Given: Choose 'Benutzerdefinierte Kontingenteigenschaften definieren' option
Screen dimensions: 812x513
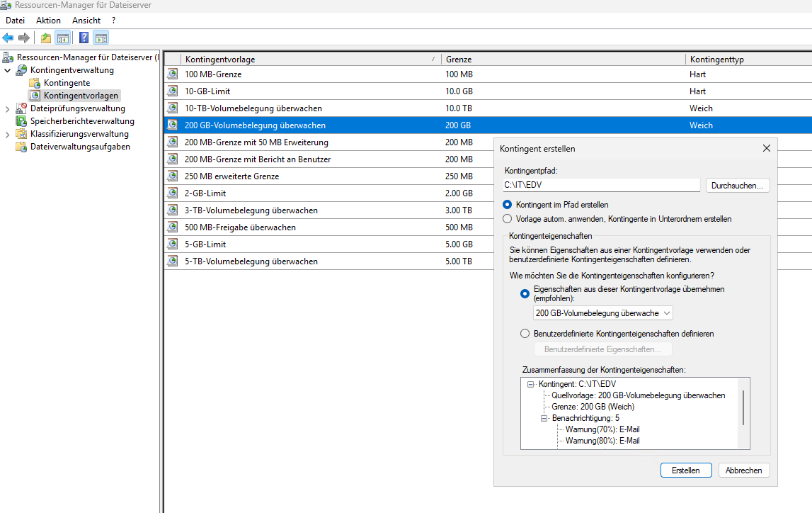Looking at the screenshot, I should 525,334.
